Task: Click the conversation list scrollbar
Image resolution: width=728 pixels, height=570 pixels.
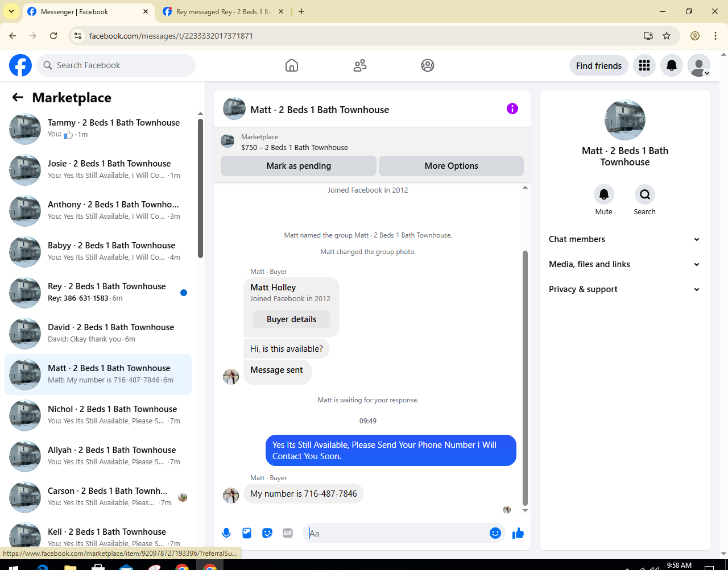Action: coord(200,188)
